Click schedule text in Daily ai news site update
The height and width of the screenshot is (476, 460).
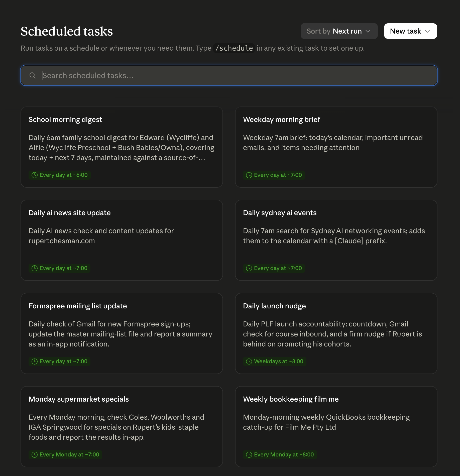(63, 268)
